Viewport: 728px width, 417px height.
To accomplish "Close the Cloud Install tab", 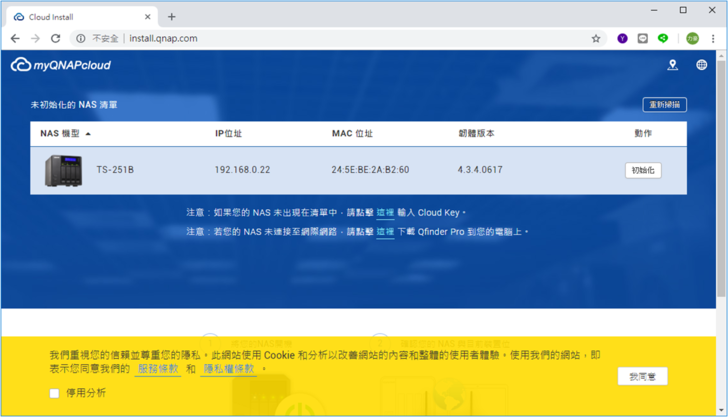I will point(148,17).
